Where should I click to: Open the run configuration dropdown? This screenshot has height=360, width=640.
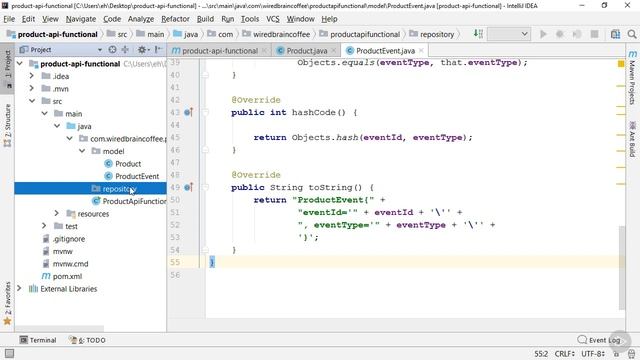(x=509, y=34)
